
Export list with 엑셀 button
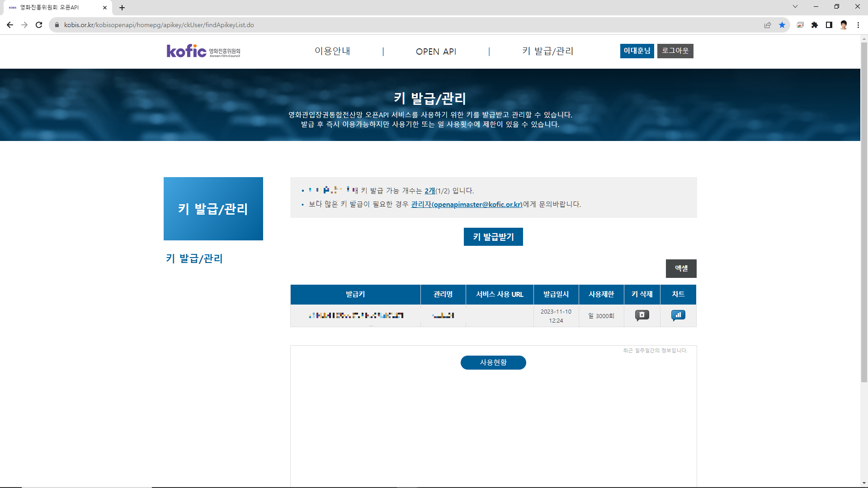click(x=681, y=268)
